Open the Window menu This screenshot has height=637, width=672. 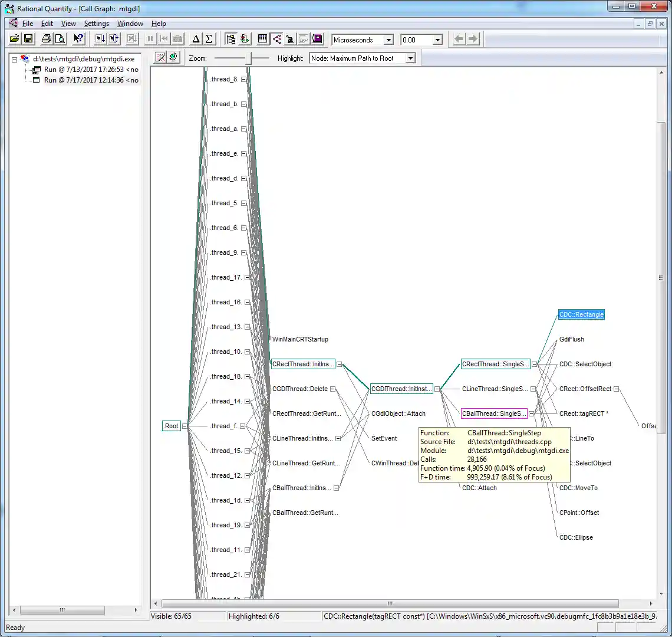pyautogui.click(x=130, y=24)
